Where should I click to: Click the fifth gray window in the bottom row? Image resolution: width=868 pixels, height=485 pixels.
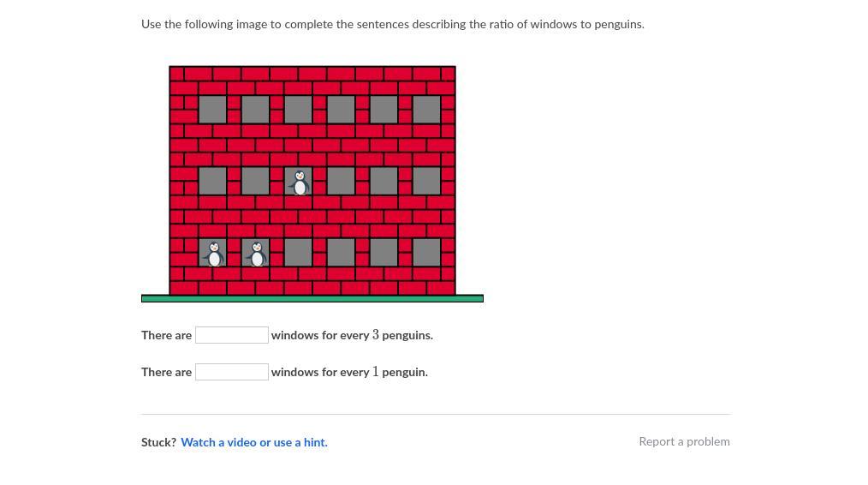tap(383, 253)
